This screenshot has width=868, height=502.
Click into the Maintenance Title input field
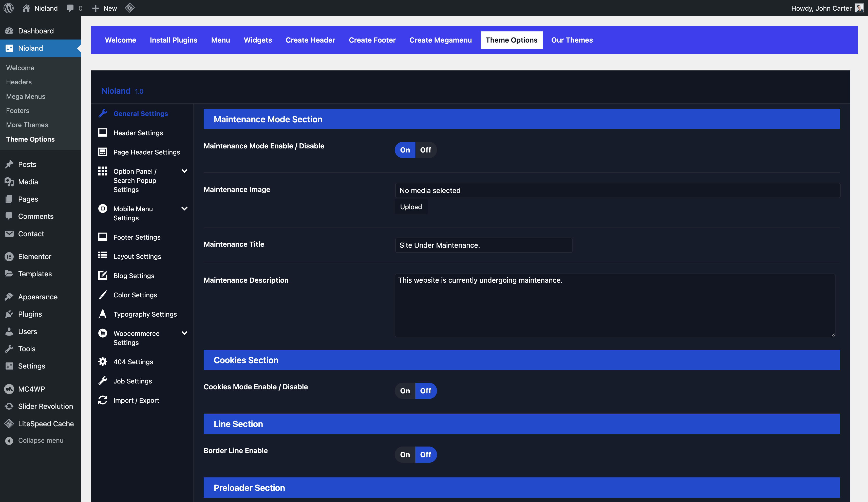coord(483,245)
